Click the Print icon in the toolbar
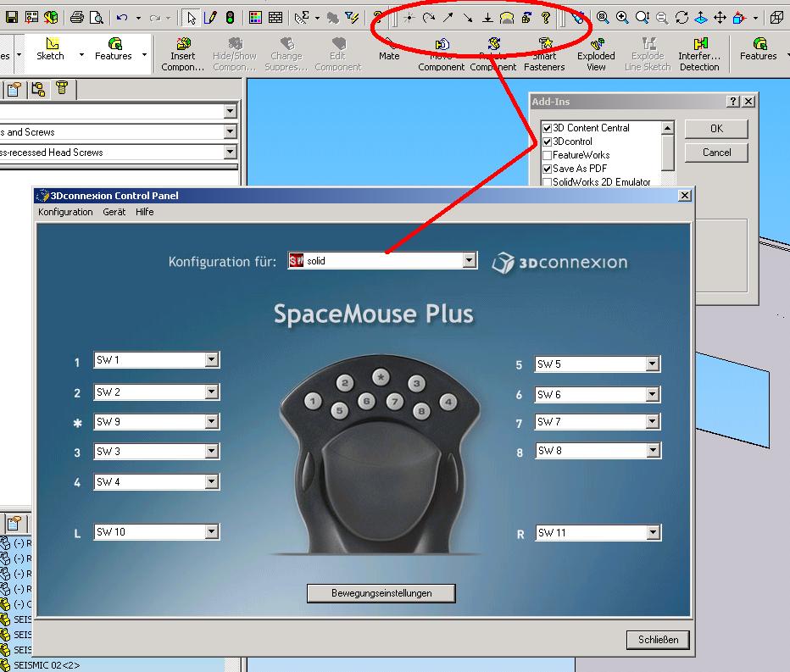Viewport: 790px width, 672px height. [x=77, y=18]
